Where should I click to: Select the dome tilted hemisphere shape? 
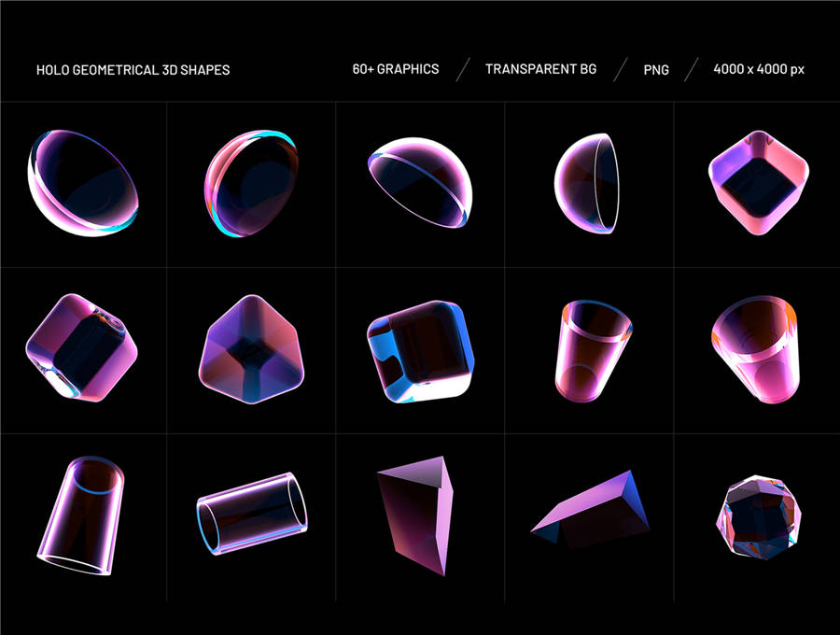(421, 183)
